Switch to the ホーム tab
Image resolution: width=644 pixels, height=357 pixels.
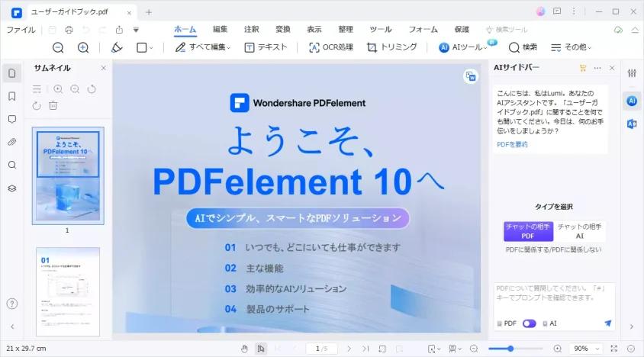tap(185, 29)
